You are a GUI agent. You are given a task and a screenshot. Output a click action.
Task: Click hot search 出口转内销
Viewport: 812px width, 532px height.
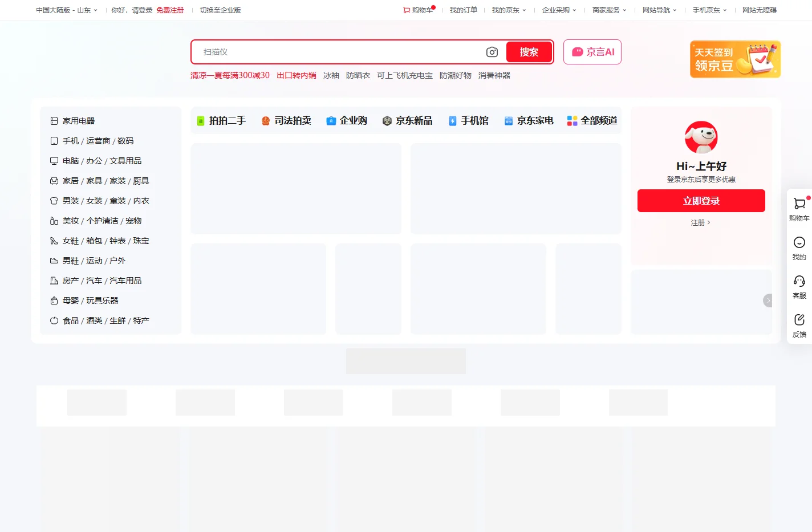coord(297,75)
